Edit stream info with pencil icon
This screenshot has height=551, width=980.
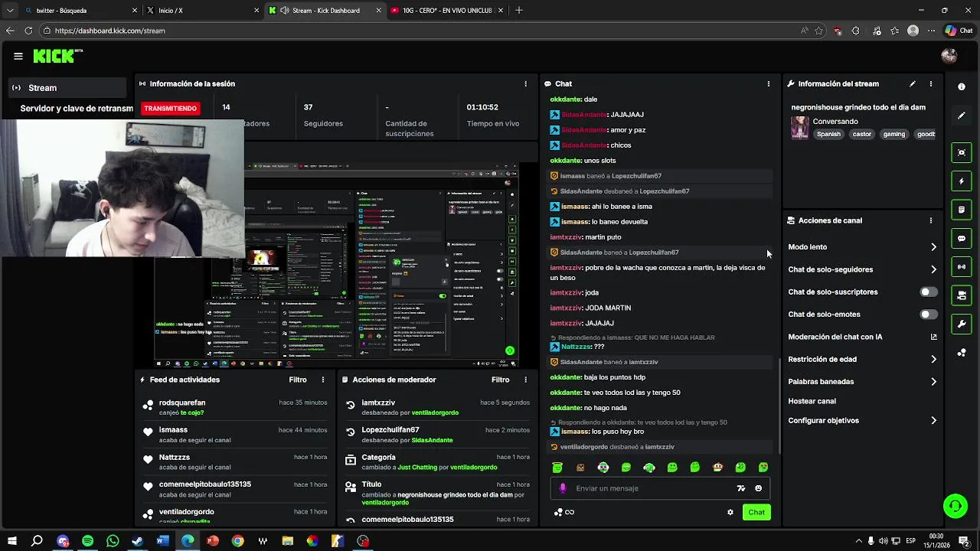pyautogui.click(x=912, y=83)
